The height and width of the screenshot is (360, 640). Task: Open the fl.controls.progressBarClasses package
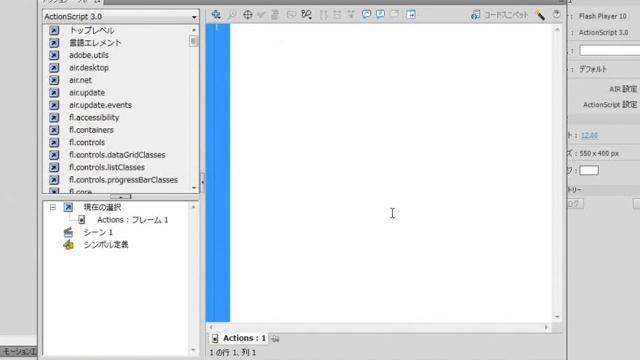[123, 180]
